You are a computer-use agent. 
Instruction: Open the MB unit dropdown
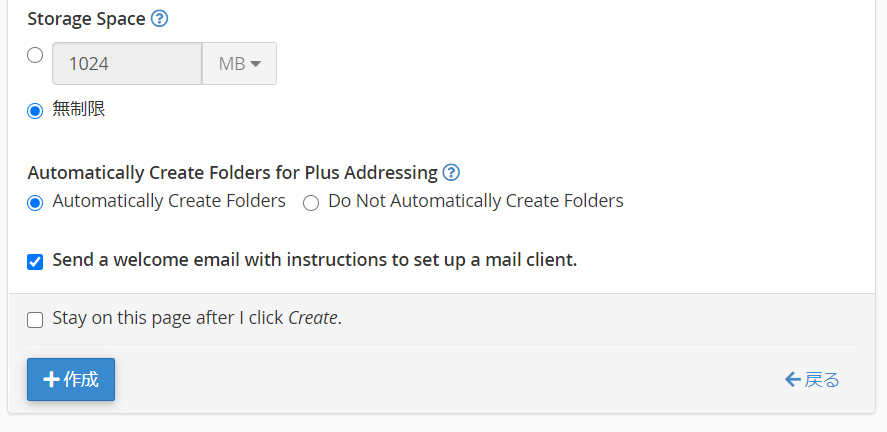239,63
